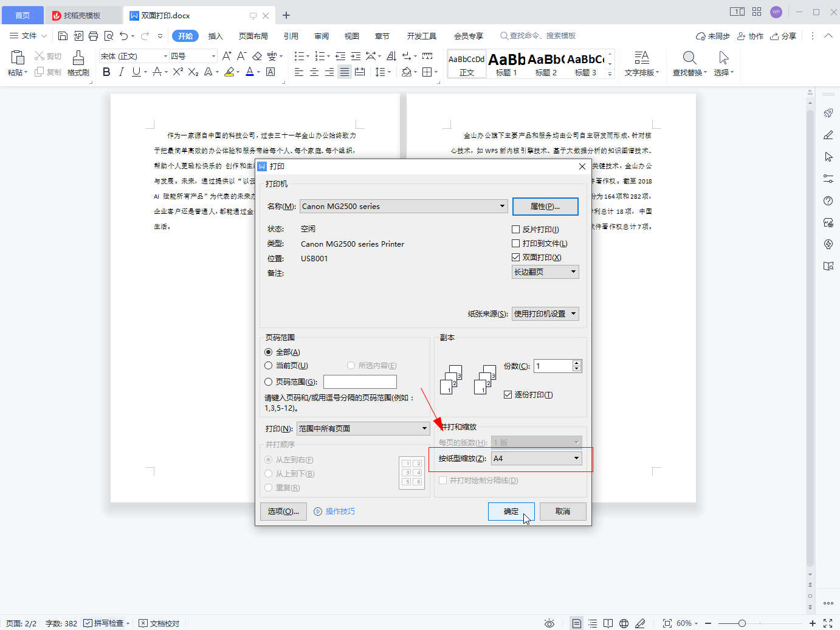
Task: Justify the paragraph text
Action: click(x=345, y=72)
